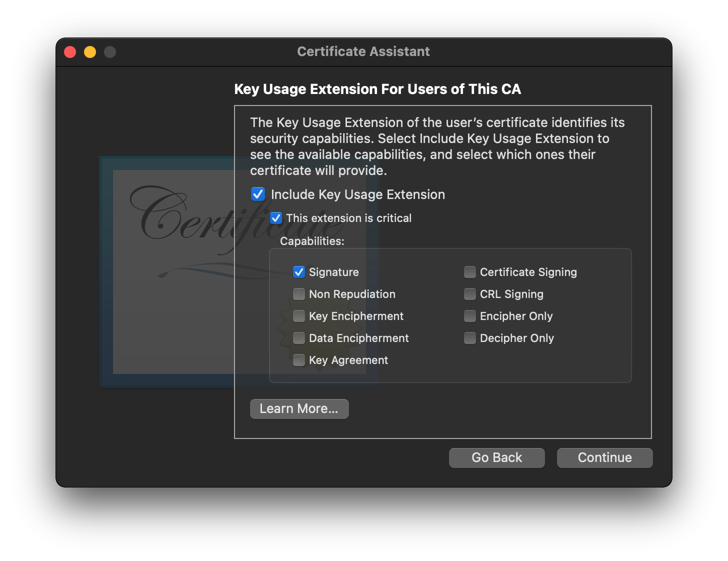Enable Decipher Only capability
The width and height of the screenshot is (728, 561).
pyautogui.click(x=470, y=338)
